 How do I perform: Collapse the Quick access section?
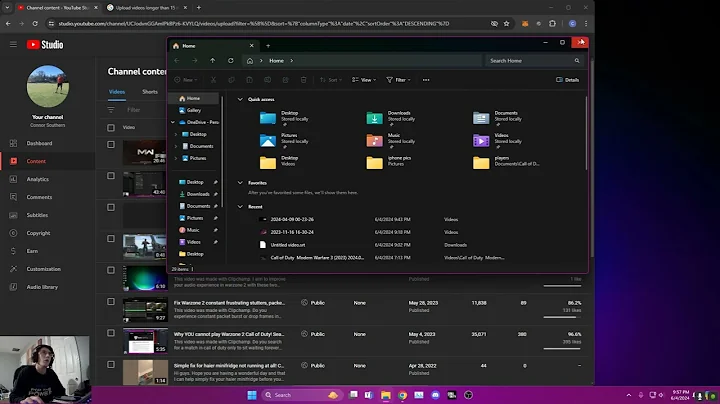point(240,99)
